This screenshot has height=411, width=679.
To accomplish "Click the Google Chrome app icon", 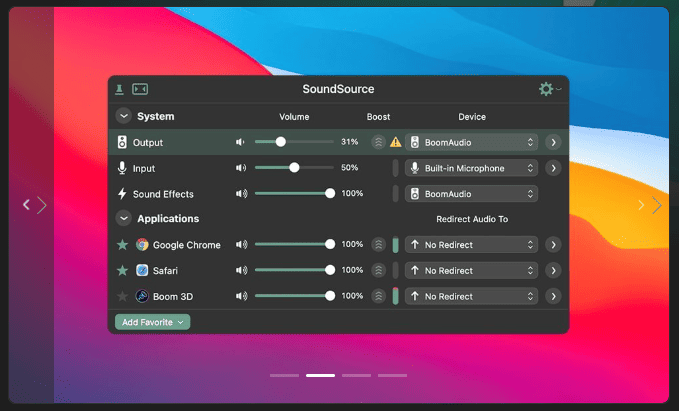I will pyautogui.click(x=142, y=245).
